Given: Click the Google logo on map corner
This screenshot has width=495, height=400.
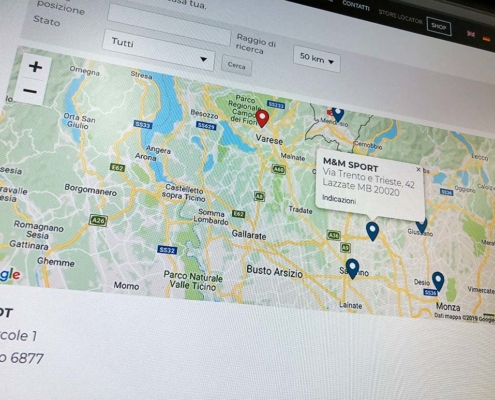Looking at the screenshot, I should (x=10, y=275).
